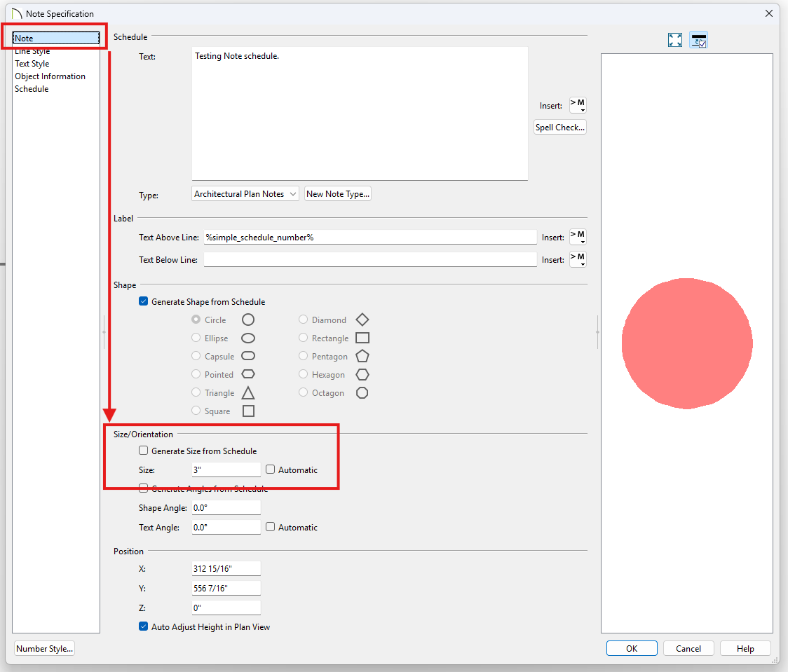788x672 pixels.
Task: Toggle Auto Adjust Height in Plan View
Action: pos(144,627)
